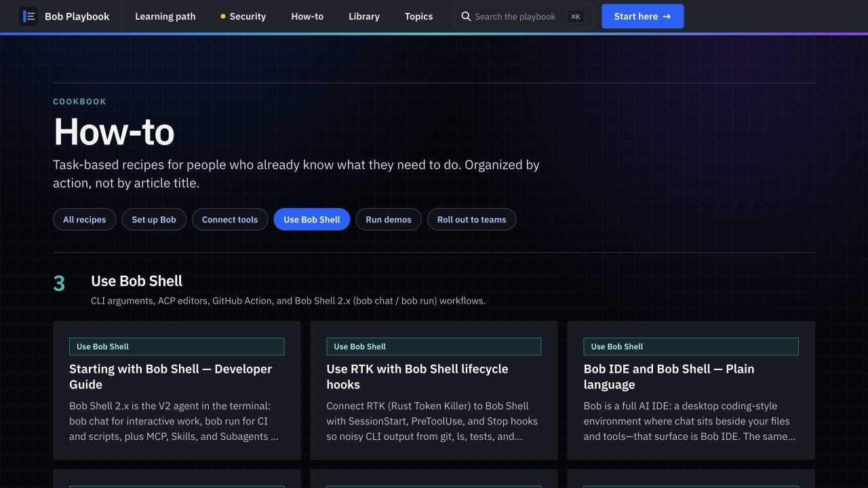Open the Library nav item
The image size is (868, 488).
tap(364, 16)
